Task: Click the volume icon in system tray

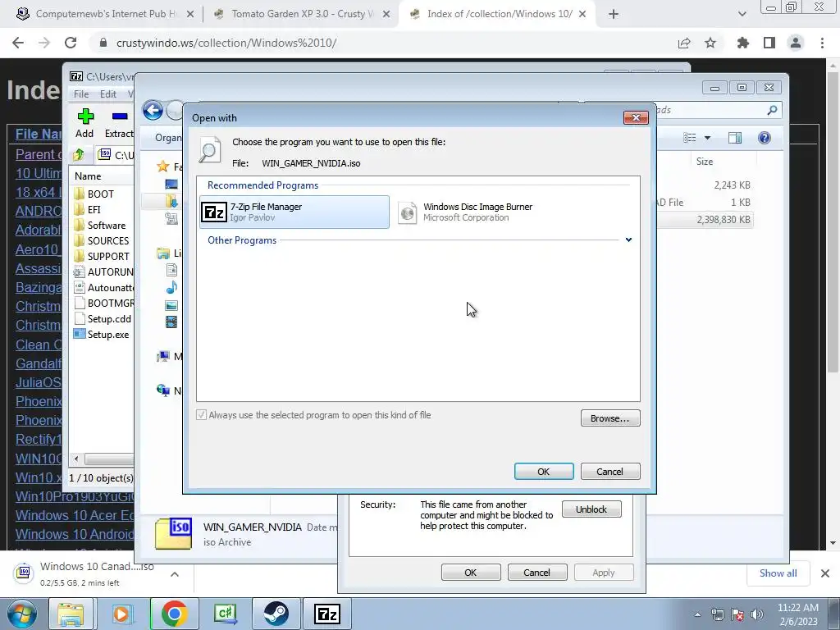Action: 757,614
